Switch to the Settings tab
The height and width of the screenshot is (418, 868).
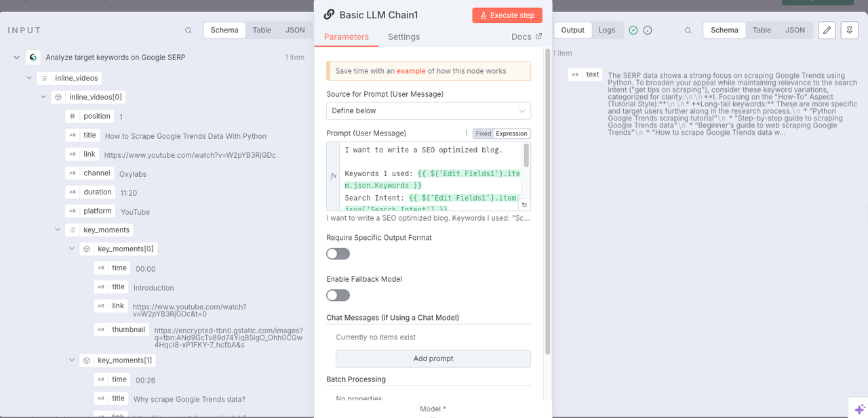click(x=403, y=37)
